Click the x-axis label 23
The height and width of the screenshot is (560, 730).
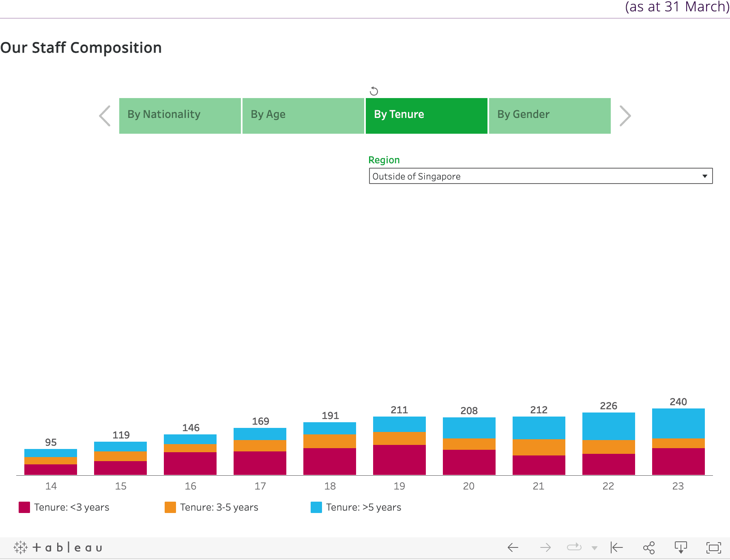click(x=678, y=486)
